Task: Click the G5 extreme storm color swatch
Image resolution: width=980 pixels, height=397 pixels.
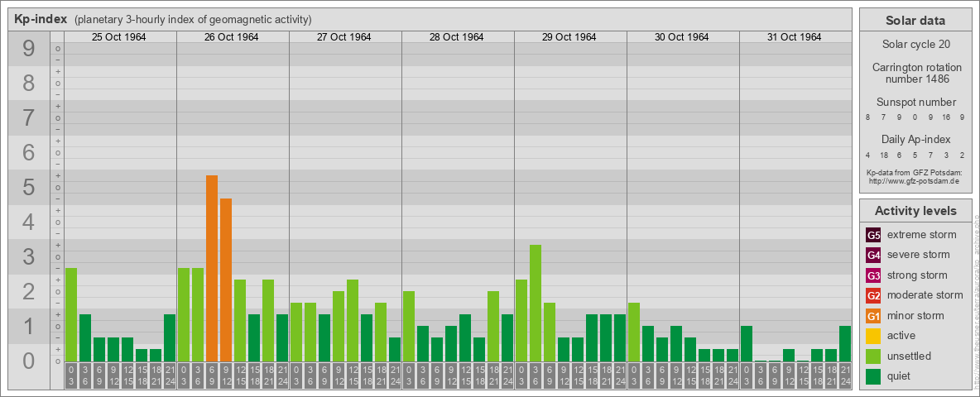Action: (x=873, y=235)
